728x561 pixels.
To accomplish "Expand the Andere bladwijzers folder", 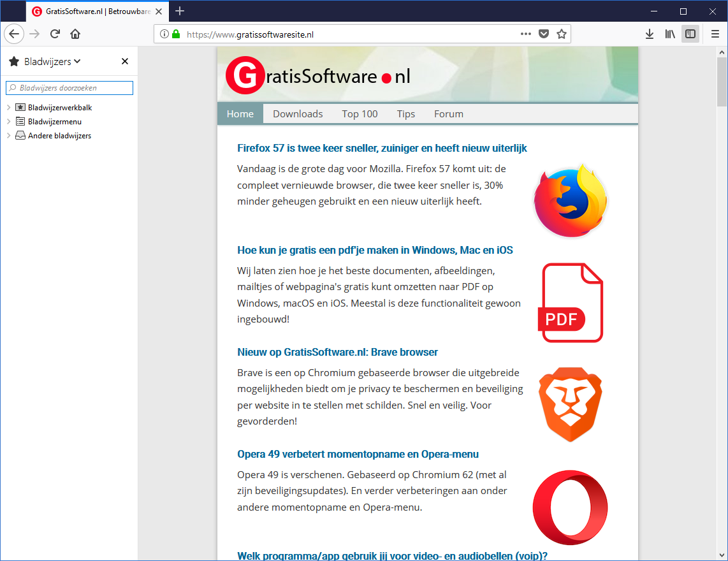I will (9, 136).
